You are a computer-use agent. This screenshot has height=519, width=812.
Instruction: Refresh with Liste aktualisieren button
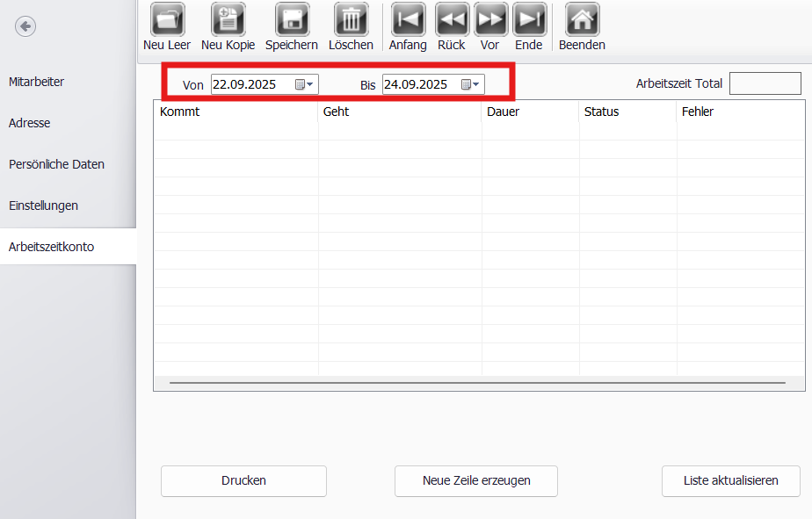(730, 481)
